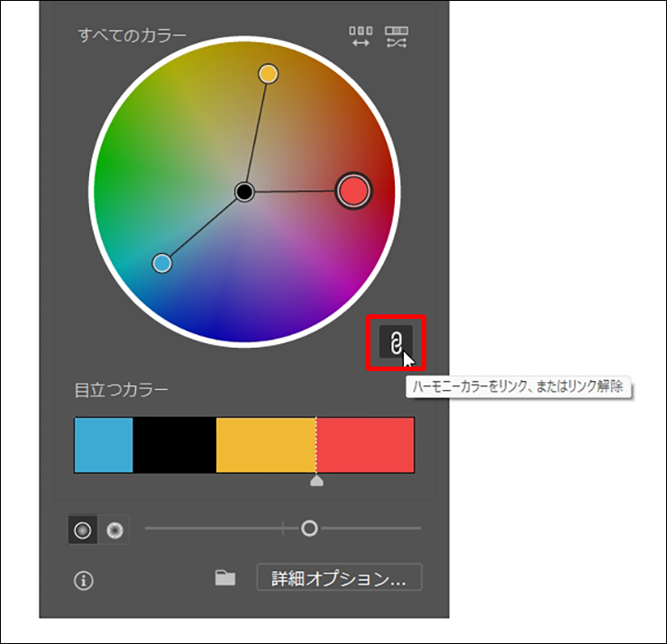Click the info icon at bottom left
The height and width of the screenshot is (644, 667).
coord(84,580)
